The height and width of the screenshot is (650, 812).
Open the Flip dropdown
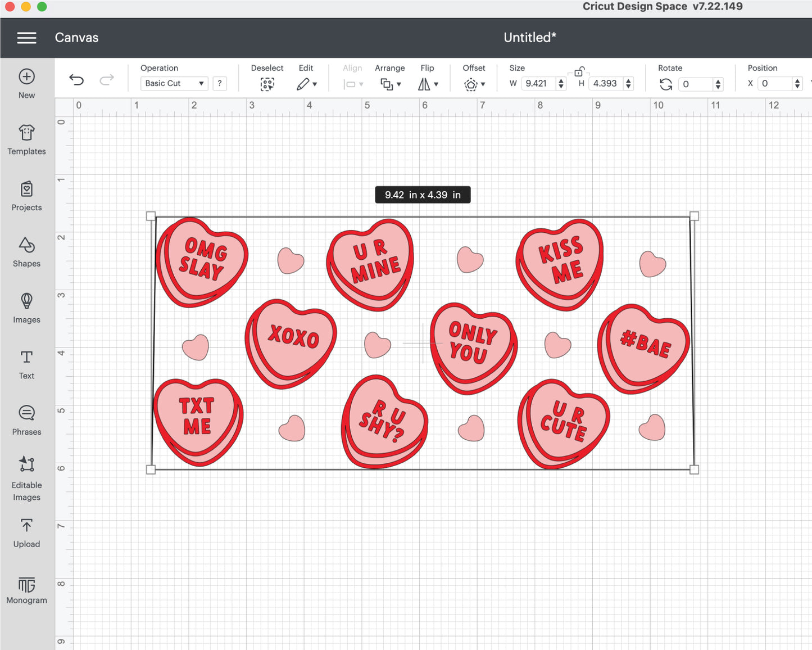pyautogui.click(x=428, y=84)
